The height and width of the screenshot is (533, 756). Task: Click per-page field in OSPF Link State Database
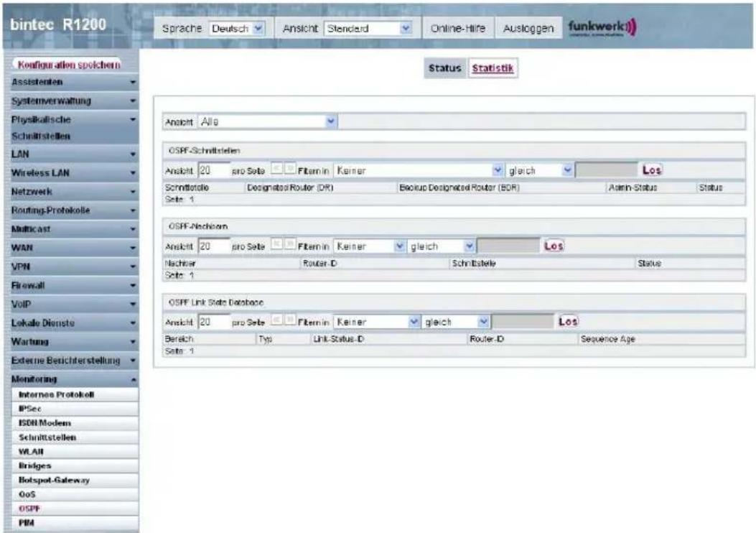tap(214, 322)
